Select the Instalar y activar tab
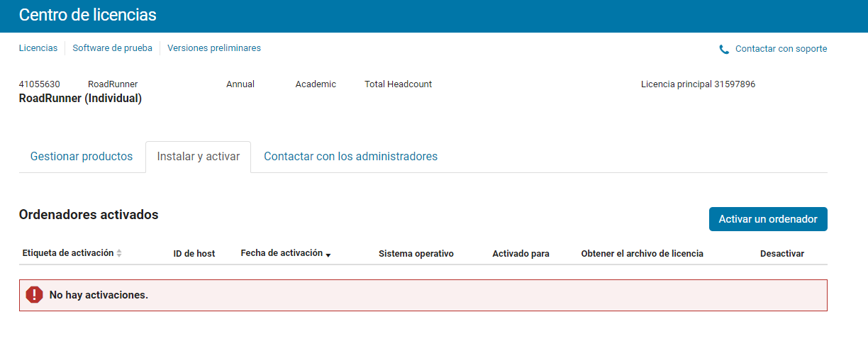This screenshot has width=868, height=351. [x=199, y=157]
